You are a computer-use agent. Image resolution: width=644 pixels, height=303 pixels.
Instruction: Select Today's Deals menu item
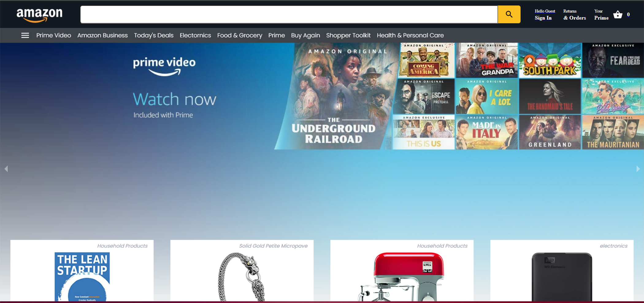tap(154, 36)
